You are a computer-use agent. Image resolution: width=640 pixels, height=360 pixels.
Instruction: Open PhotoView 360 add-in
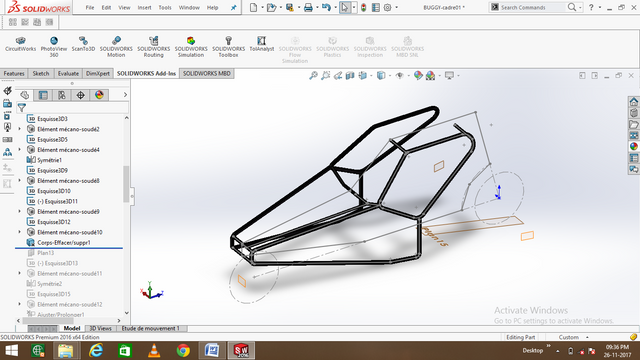pyautogui.click(x=54, y=46)
